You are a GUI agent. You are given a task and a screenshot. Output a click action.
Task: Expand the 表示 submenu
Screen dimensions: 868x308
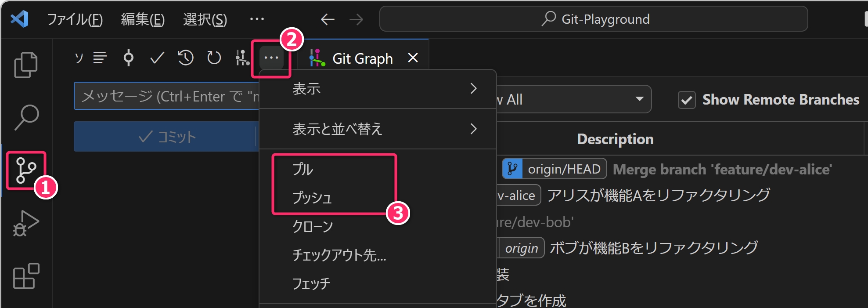[x=378, y=89]
